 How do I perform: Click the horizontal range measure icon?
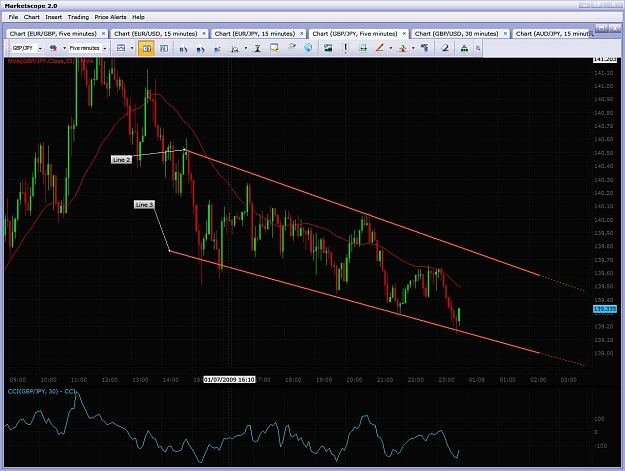363,48
